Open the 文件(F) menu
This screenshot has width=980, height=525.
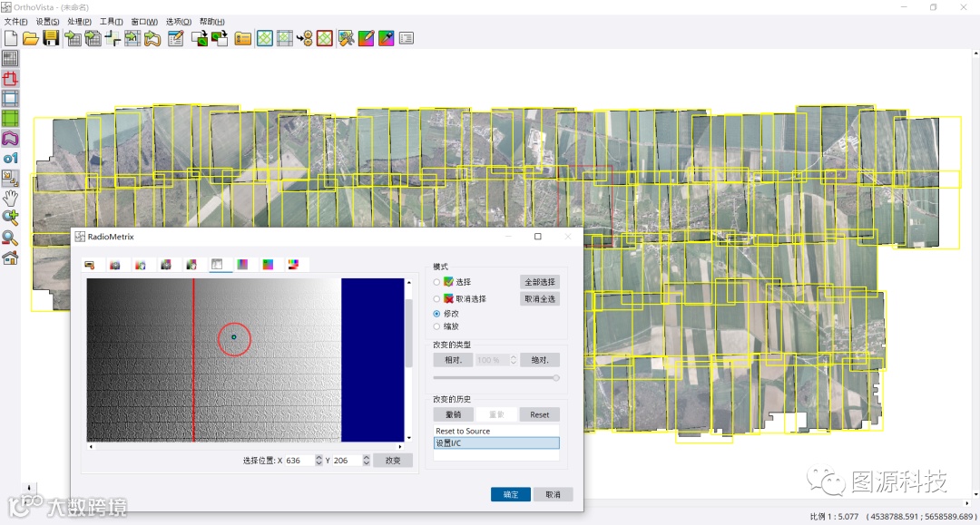click(x=15, y=22)
